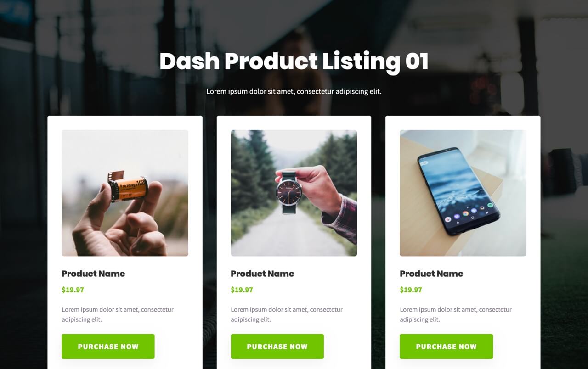
Task: Click the description text in the film roll card
Action: click(x=118, y=314)
